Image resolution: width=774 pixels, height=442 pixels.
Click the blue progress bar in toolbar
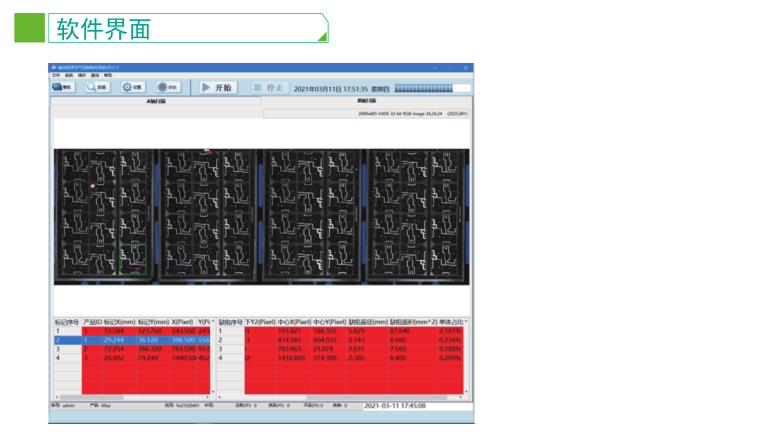424,88
